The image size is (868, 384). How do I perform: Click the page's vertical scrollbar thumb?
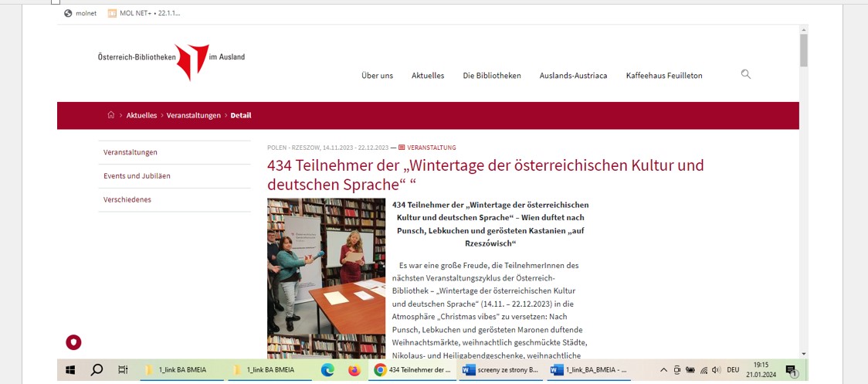click(x=803, y=51)
